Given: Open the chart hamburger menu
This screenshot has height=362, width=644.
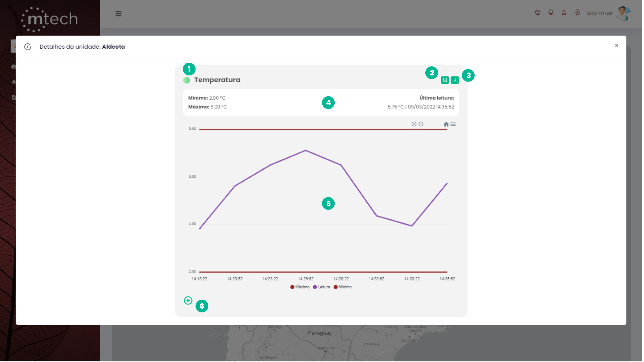Looking at the screenshot, I should (453, 124).
